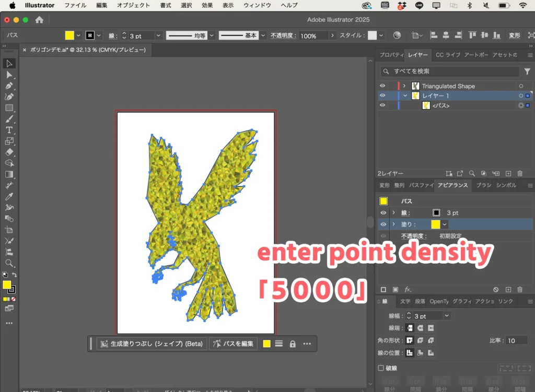
Task: Click the パスを編集 button
Action: pyautogui.click(x=233, y=343)
